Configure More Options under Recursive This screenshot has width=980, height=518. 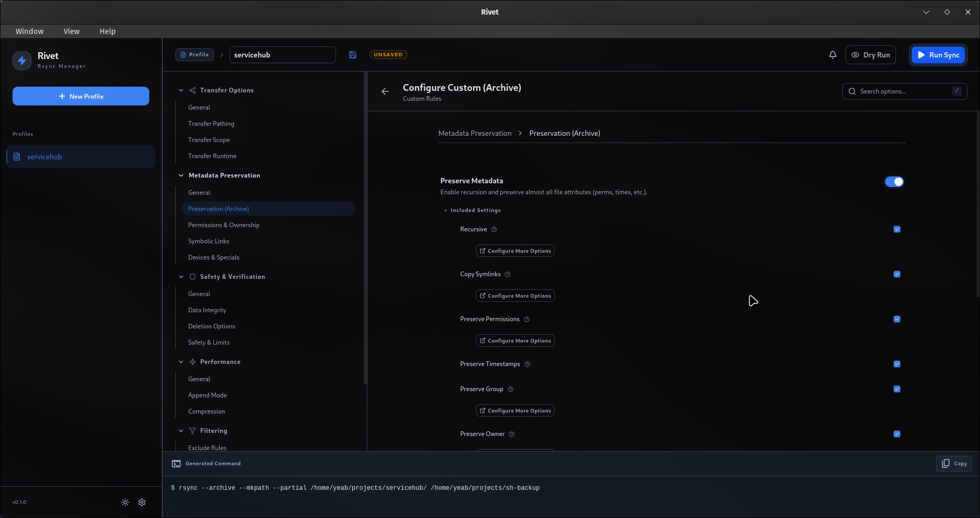tap(515, 251)
